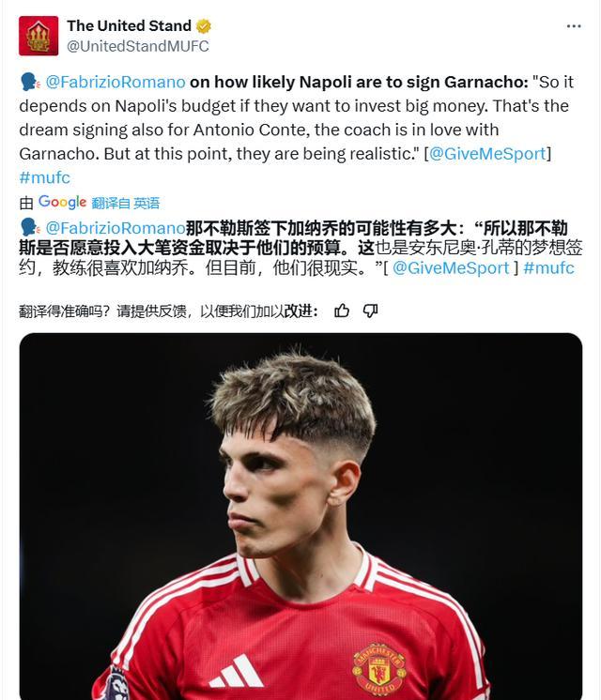Open the tweet's more options menu
The image size is (601, 700).
coord(573,26)
